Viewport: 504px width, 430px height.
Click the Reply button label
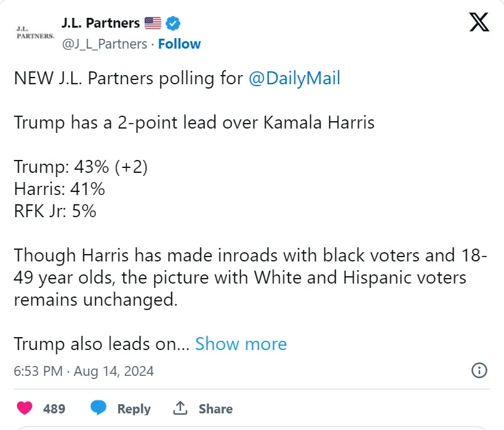(x=134, y=409)
